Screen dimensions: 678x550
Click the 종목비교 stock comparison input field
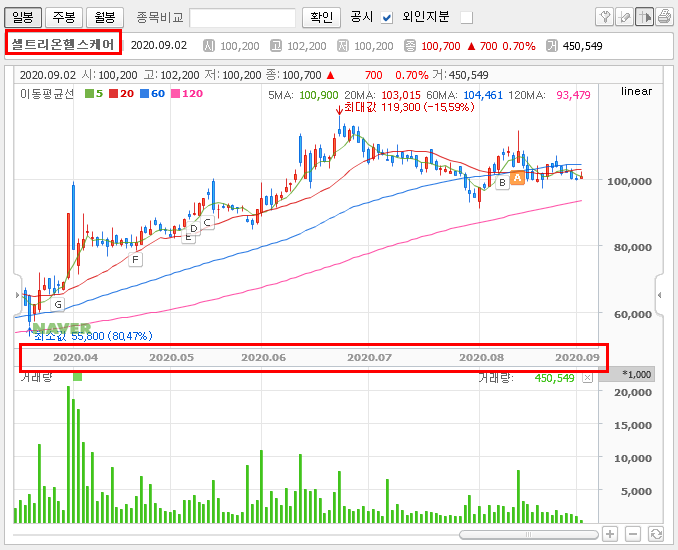(243, 18)
